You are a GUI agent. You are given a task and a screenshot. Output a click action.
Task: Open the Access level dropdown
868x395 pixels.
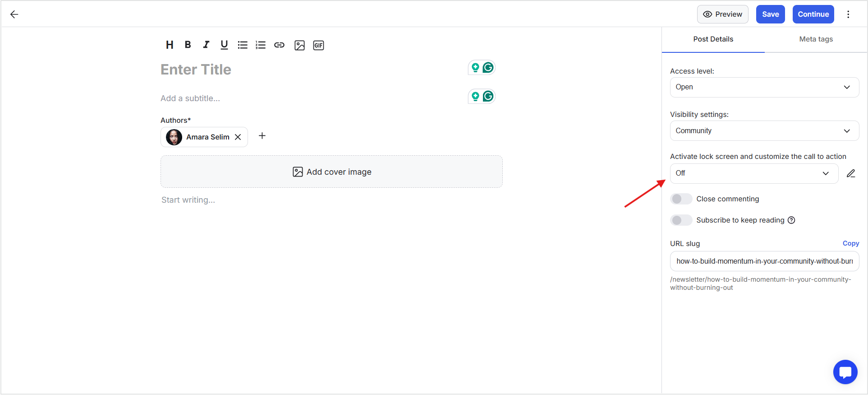[764, 87]
